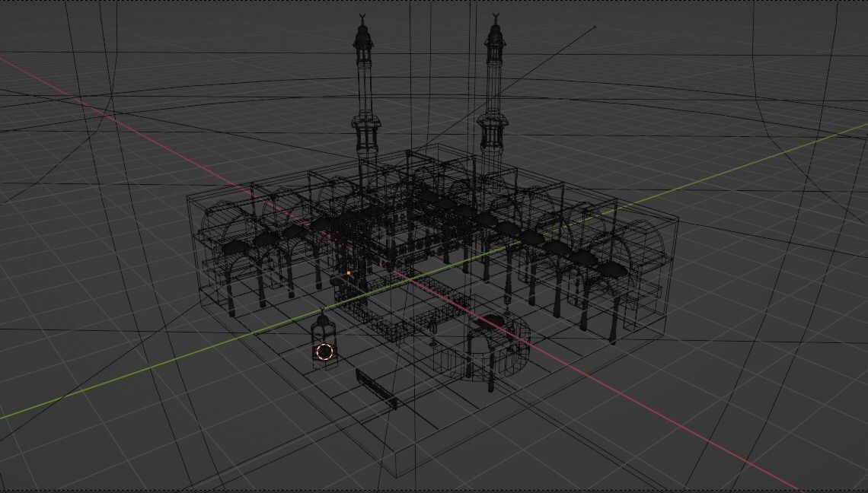Click the crescent finial atop left minaret
868x493 pixels.
coord(362,17)
